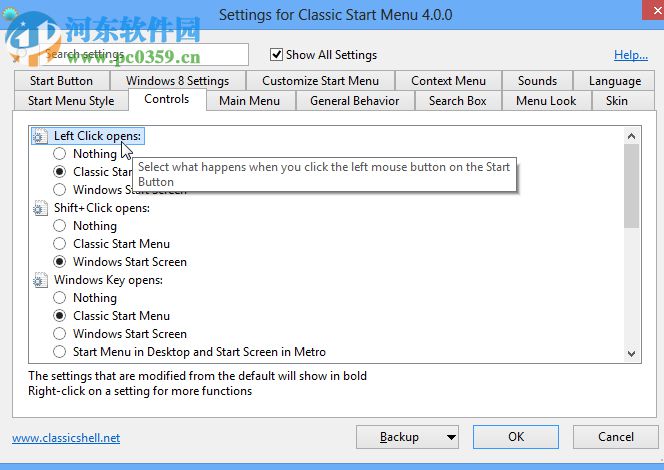Select the Windows Key opens heading
The image size is (664, 470).
[x=108, y=280]
